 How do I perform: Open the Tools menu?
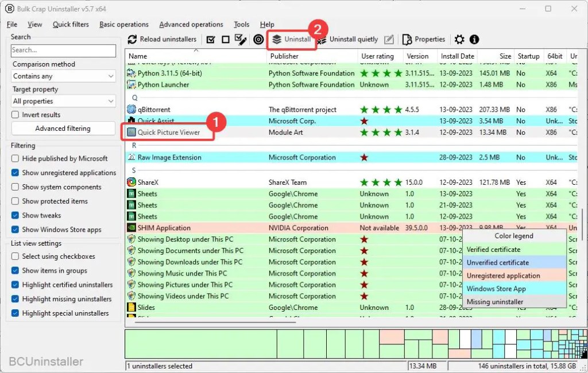(242, 24)
